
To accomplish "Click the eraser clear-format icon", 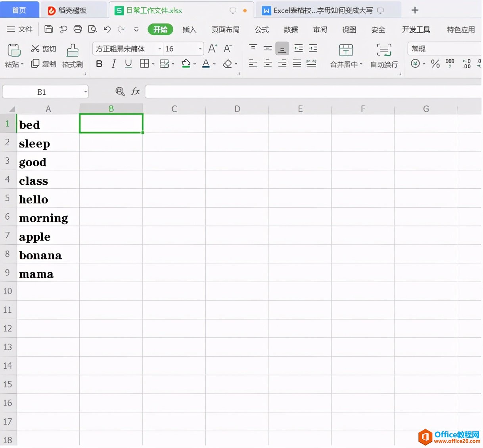I will (x=227, y=64).
